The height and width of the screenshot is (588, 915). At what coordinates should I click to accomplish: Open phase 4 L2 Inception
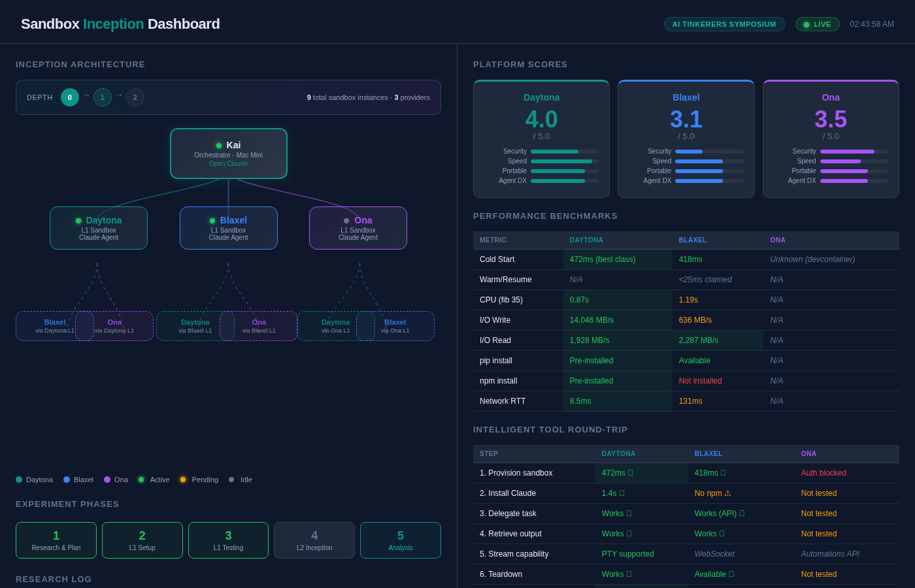tap(314, 540)
